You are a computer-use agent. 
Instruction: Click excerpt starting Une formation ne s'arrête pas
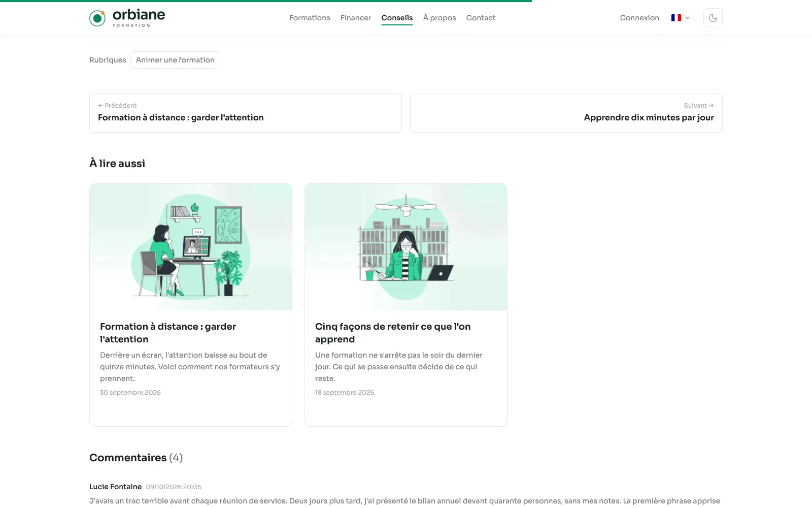(399, 367)
